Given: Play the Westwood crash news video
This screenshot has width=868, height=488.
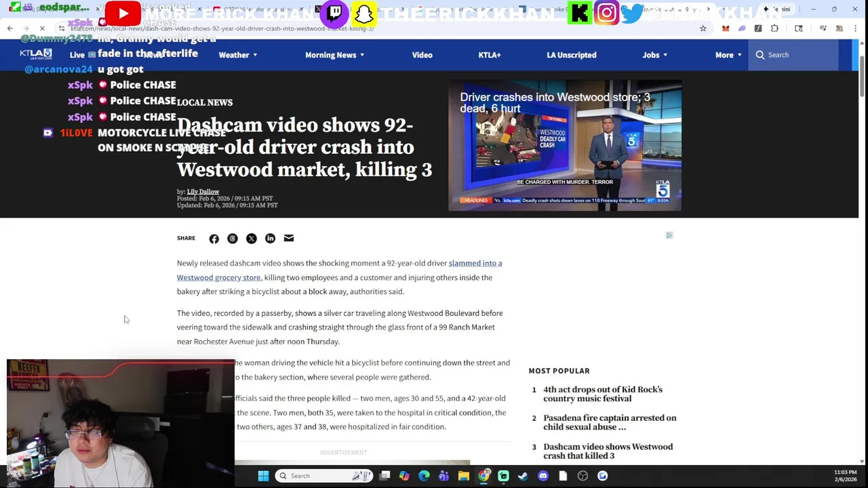Looking at the screenshot, I should coord(565,145).
